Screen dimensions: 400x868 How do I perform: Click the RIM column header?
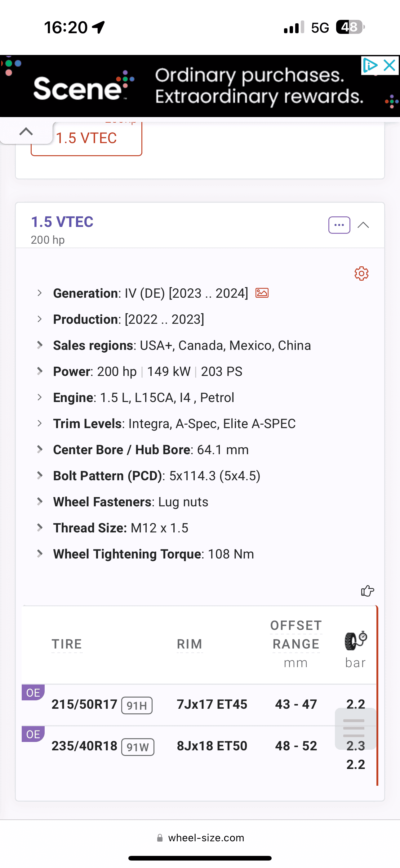[189, 644]
